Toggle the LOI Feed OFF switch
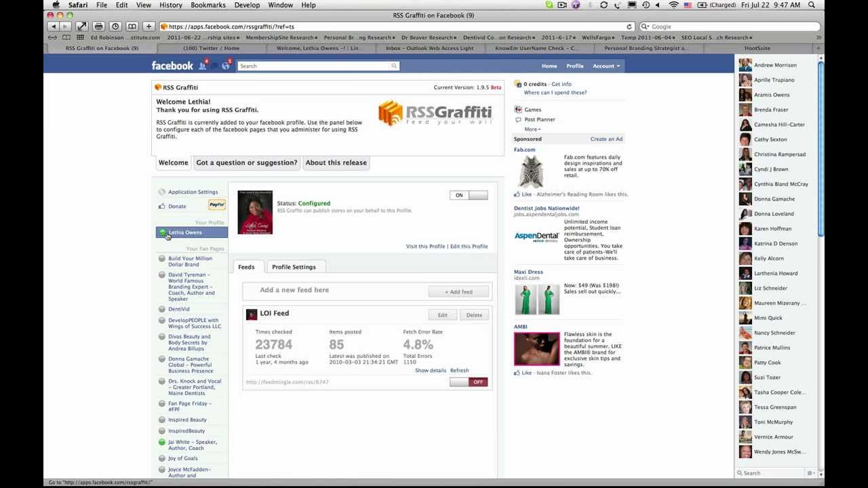The image size is (868, 488). pos(469,382)
